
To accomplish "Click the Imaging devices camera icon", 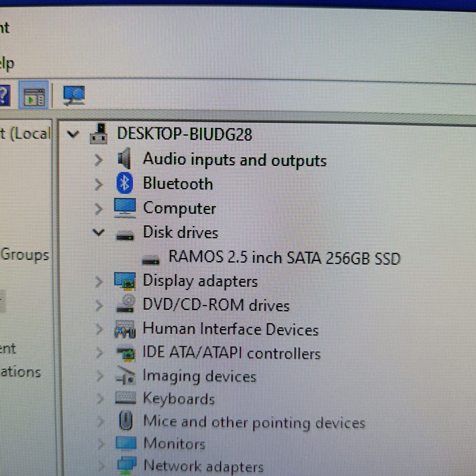I will pos(125,376).
